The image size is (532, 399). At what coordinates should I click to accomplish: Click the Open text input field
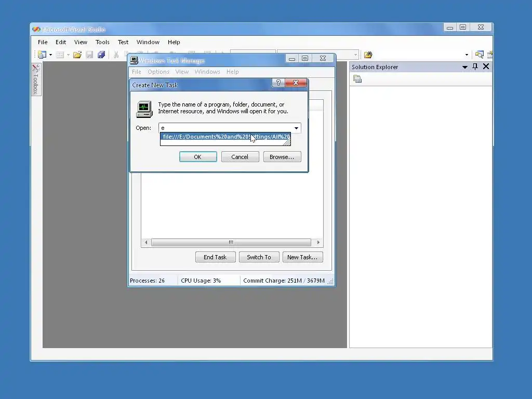pos(225,128)
